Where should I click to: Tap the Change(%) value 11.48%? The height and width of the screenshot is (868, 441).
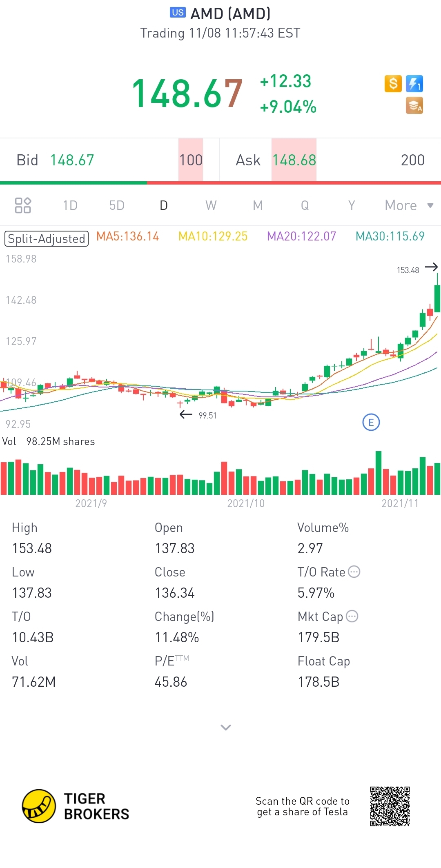click(x=177, y=637)
